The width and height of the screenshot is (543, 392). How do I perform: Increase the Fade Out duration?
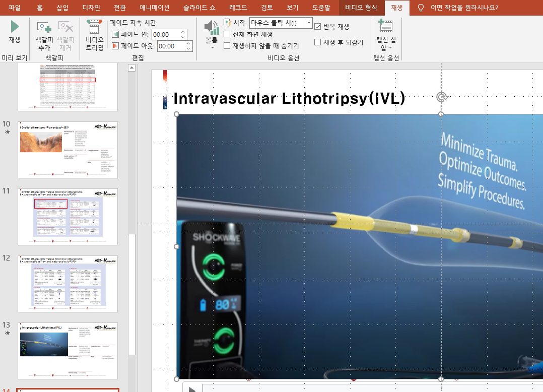pos(189,43)
